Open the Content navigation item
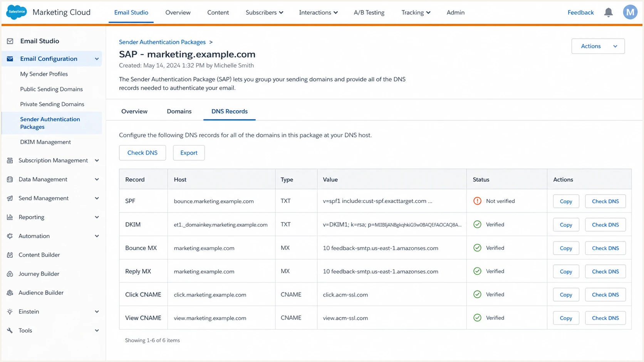 [x=218, y=12]
